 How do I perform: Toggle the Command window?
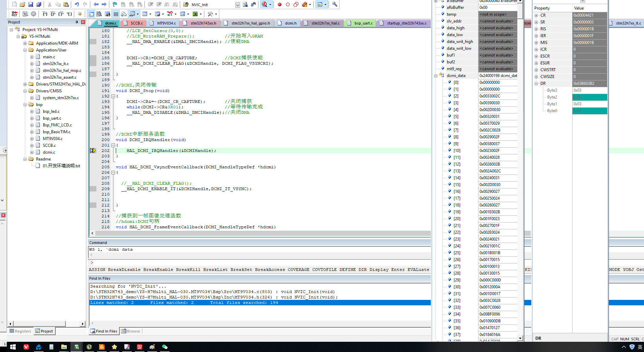[91, 14]
